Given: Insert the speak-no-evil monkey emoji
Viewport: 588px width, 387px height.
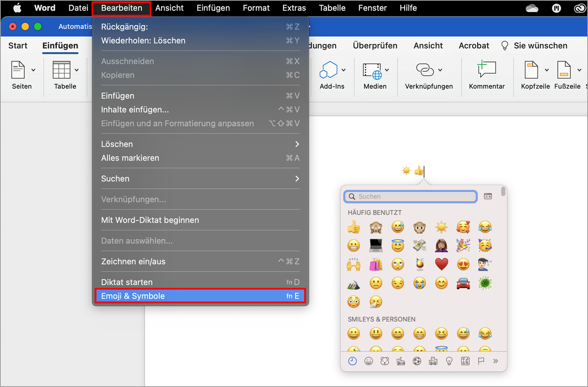Looking at the screenshot, I should [x=419, y=227].
